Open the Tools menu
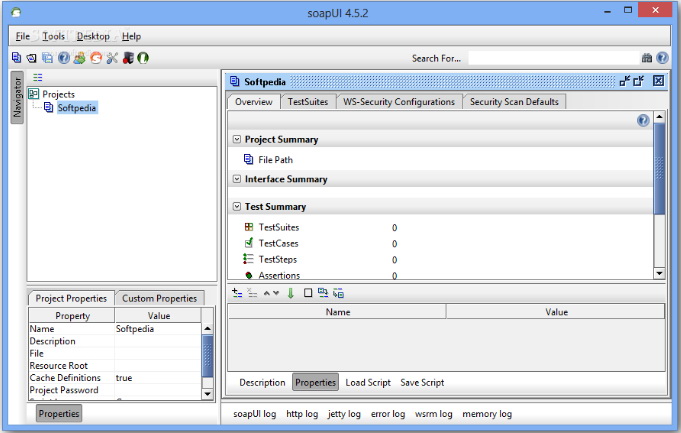 pyautogui.click(x=53, y=36)
